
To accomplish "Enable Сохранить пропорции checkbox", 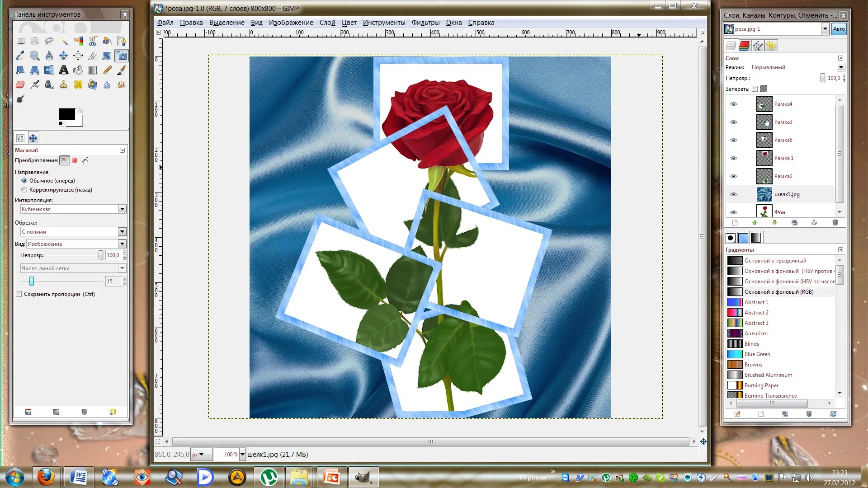I will coord(19,294).
